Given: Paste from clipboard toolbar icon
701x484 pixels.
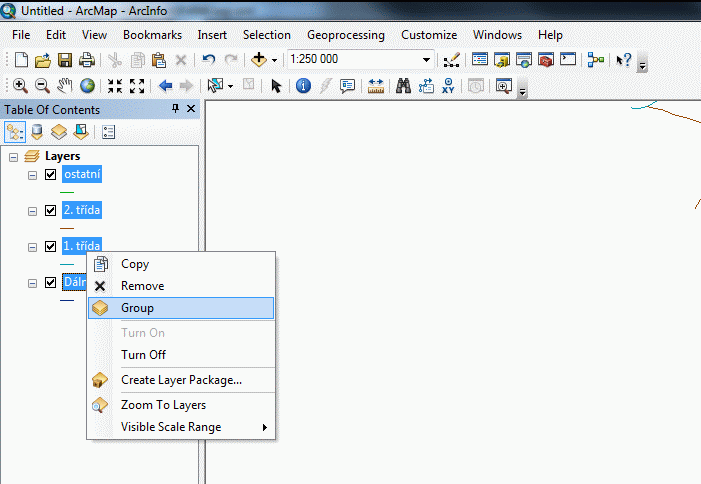Looking at the screenshot, I should pos(159,60).
